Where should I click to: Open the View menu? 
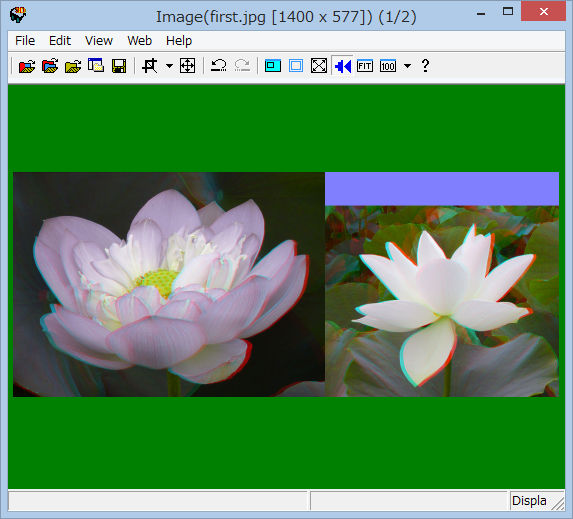point(99,41)
